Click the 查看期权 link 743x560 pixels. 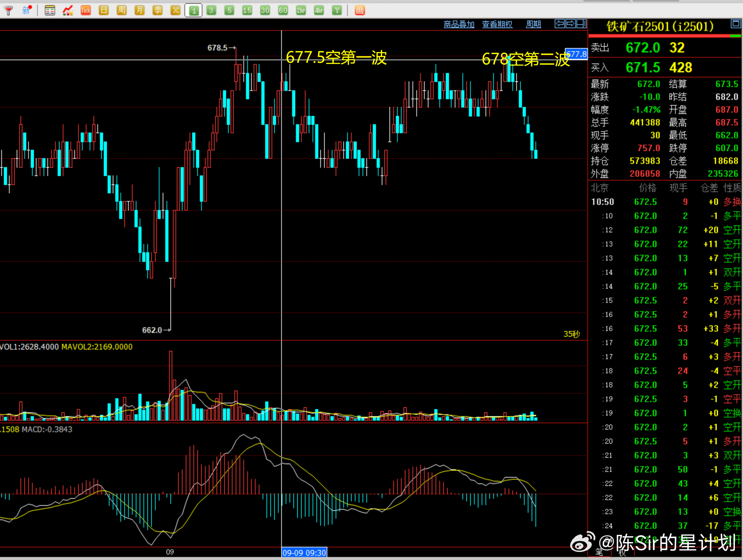click(x=497, y=24)
